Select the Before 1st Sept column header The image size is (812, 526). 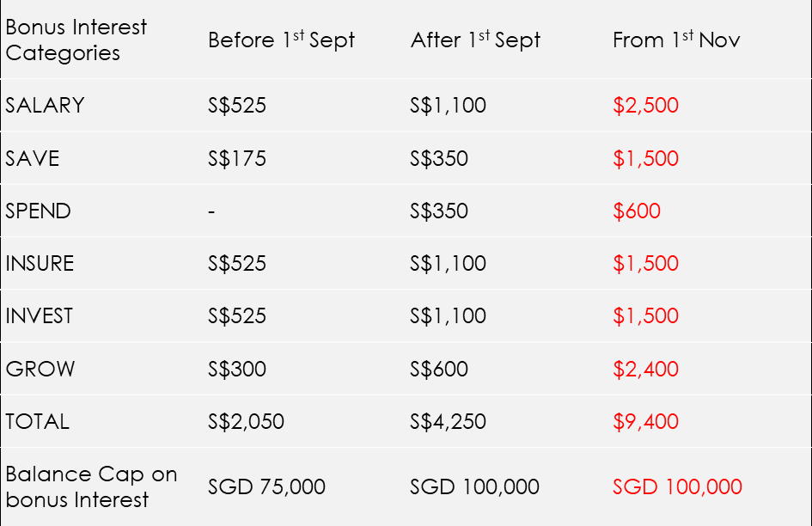[281, 40]
